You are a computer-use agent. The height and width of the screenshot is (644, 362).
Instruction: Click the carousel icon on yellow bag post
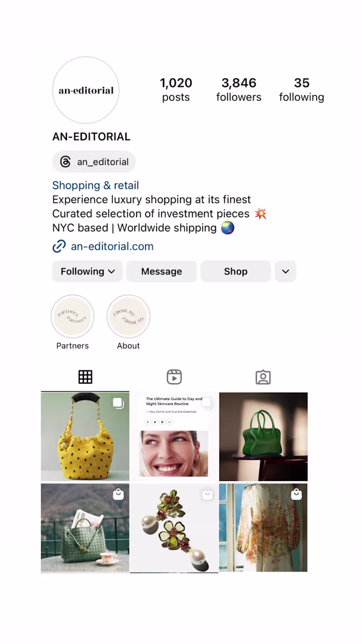point(118,403)
